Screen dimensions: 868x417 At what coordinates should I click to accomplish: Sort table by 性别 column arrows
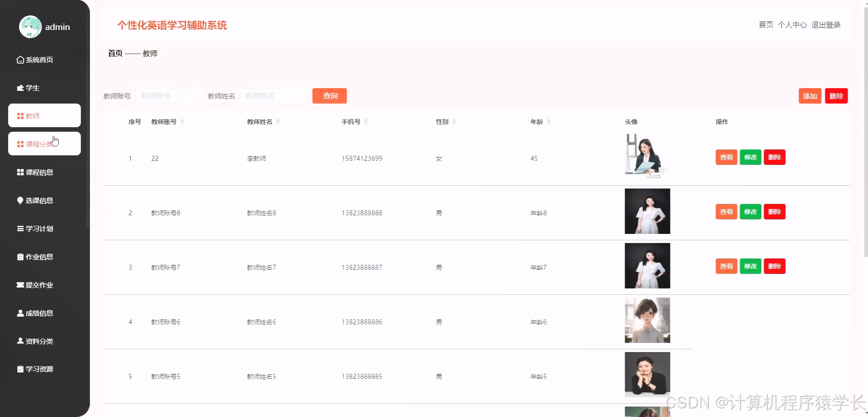click(454, 121)
